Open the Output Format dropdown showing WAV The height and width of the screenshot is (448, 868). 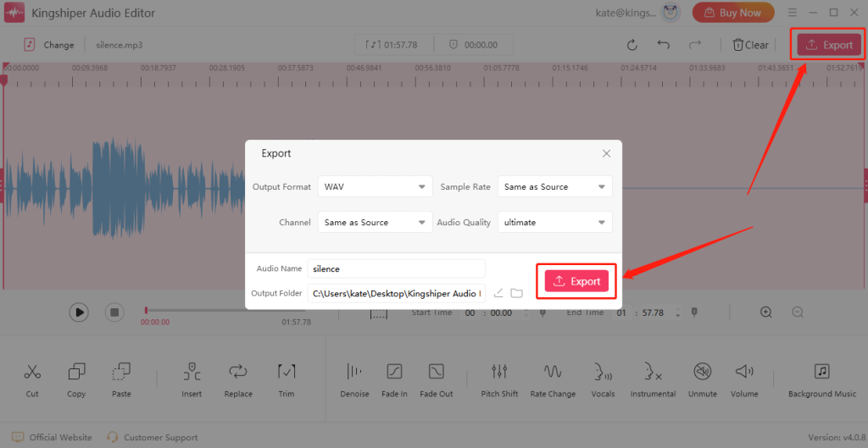[376, 186]
